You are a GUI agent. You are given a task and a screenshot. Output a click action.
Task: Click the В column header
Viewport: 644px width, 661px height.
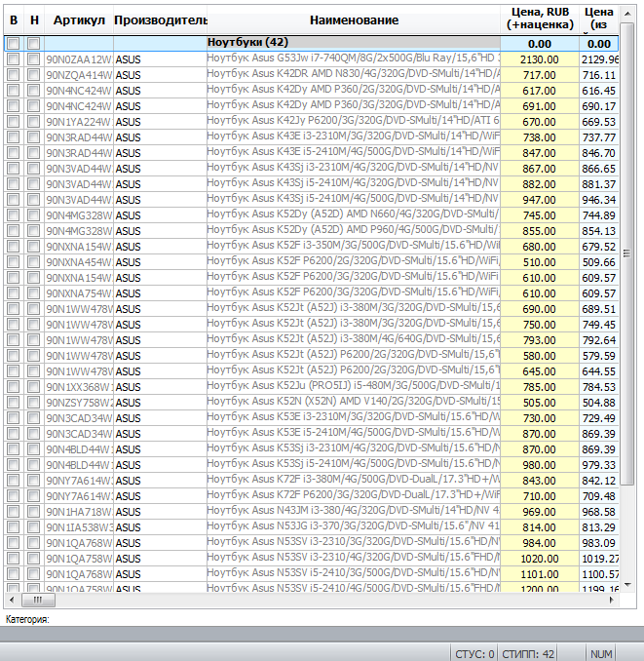[x=14, y=19]
